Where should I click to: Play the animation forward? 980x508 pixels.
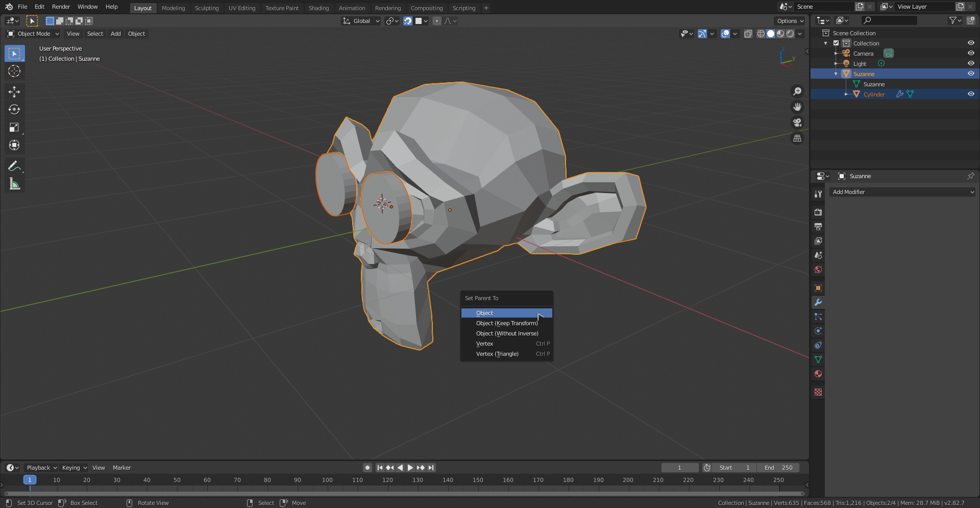tap(410, 468)
